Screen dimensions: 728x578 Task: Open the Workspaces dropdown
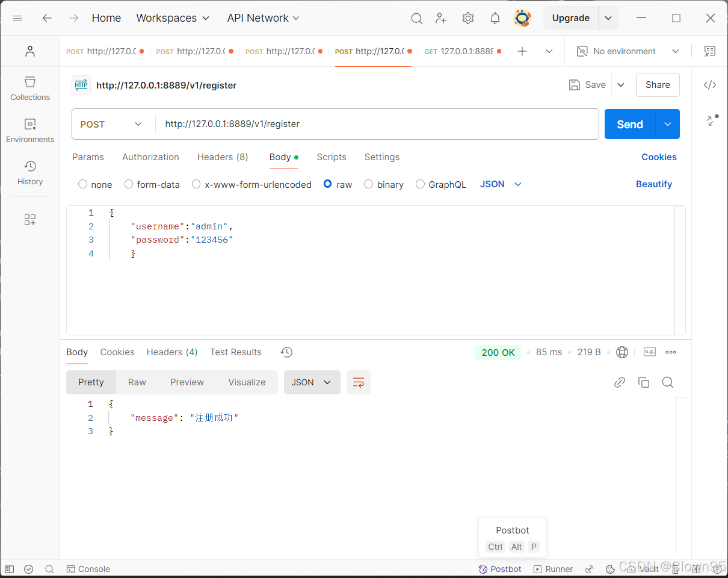[173, 18]
